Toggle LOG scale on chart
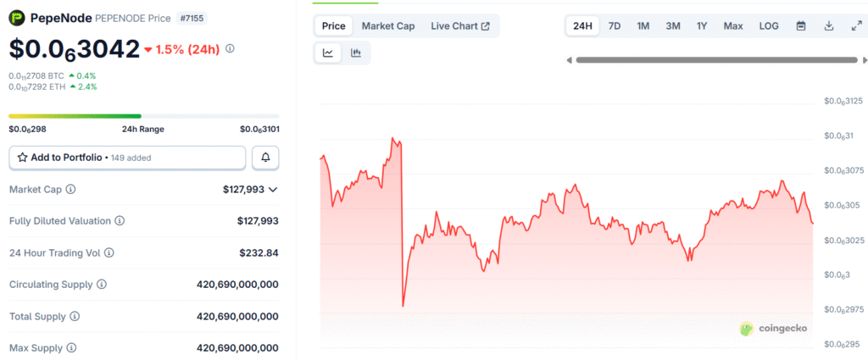The width and height of the screenshot is (868, 360). pos(769,26)
